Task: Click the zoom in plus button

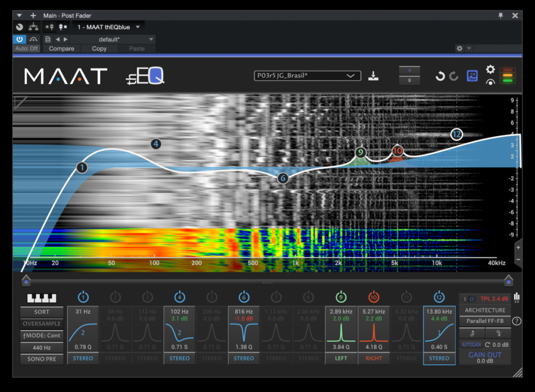Action: coord(518,248)
